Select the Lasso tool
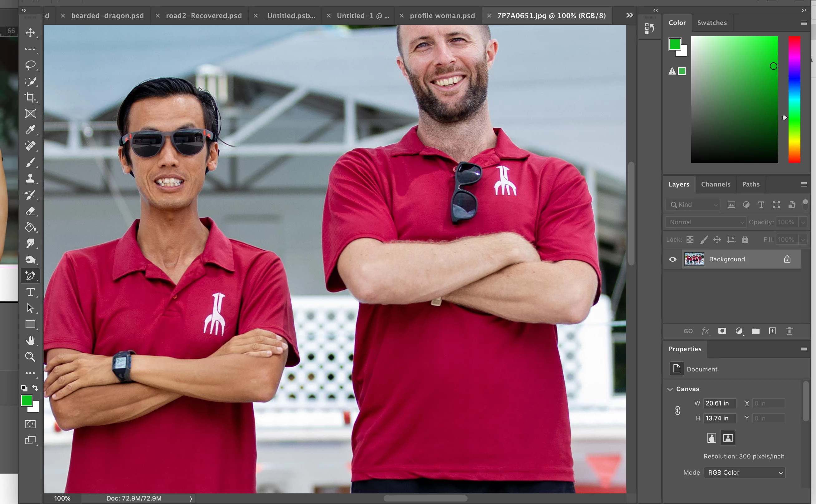The width and height of the screenshot is (816, 504). coord(30,65)
